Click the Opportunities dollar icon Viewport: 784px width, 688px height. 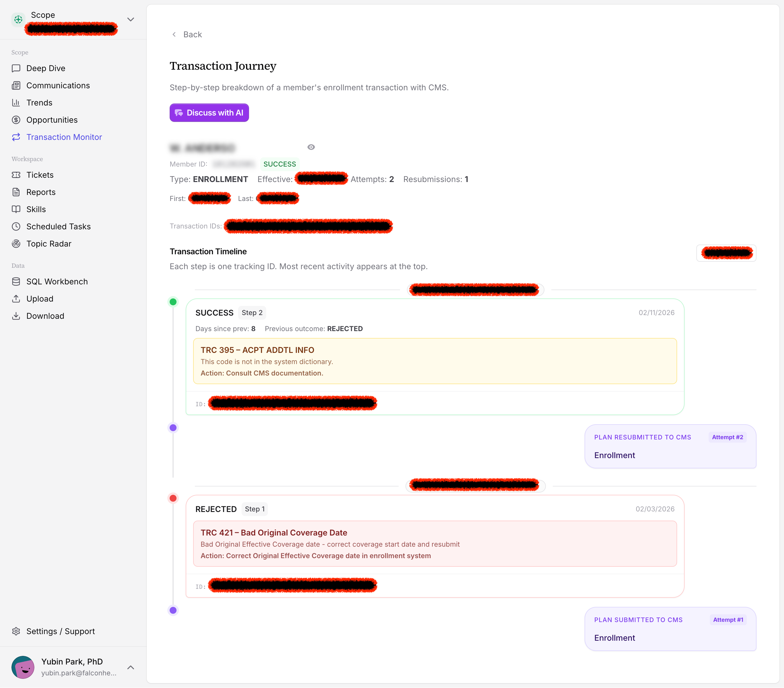(16, 120)
